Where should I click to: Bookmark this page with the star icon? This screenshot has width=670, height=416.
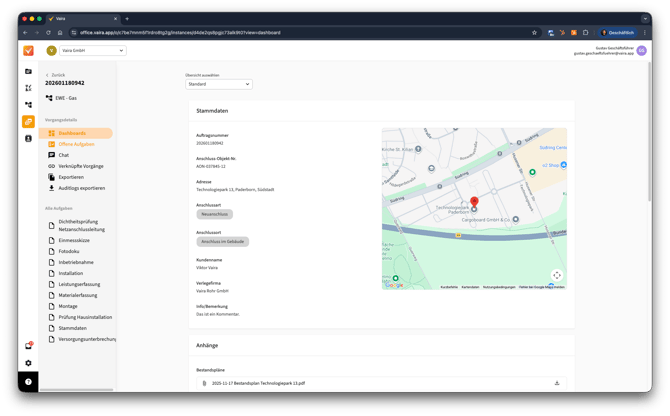coord(535,32)
